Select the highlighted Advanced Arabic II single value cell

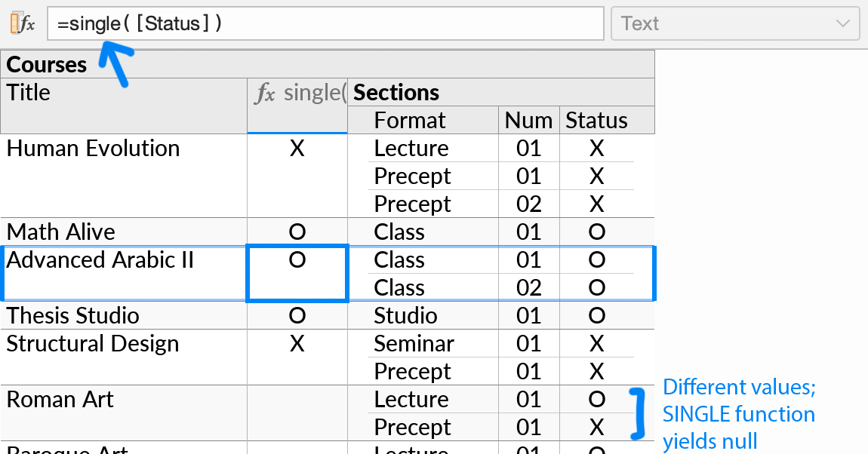point(297,273)
